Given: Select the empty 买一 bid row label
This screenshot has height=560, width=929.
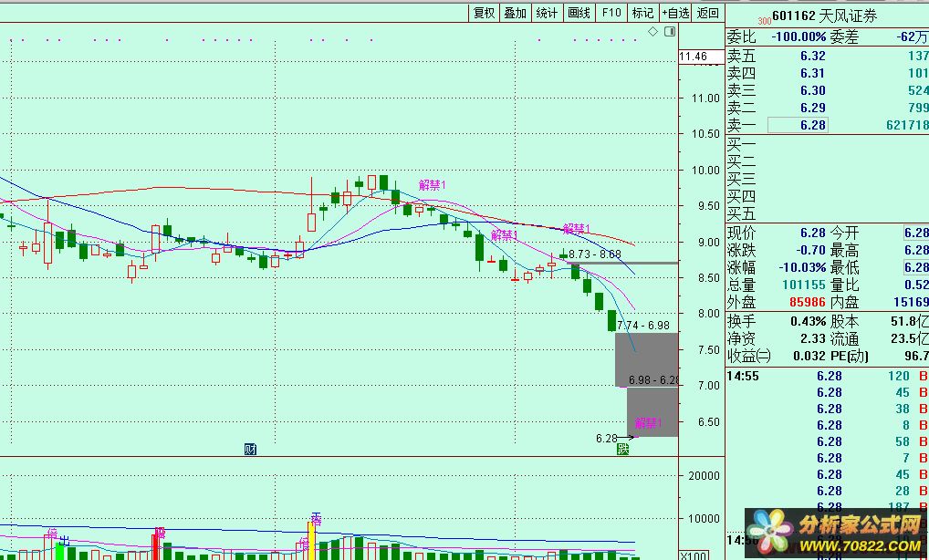Looking at the screenshot, I should [741, 144].
